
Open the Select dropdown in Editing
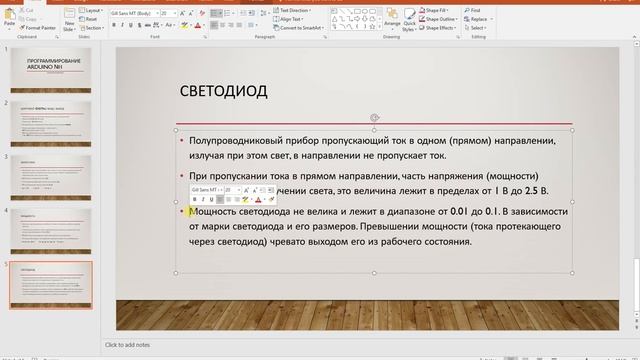(x=476, y=28)
